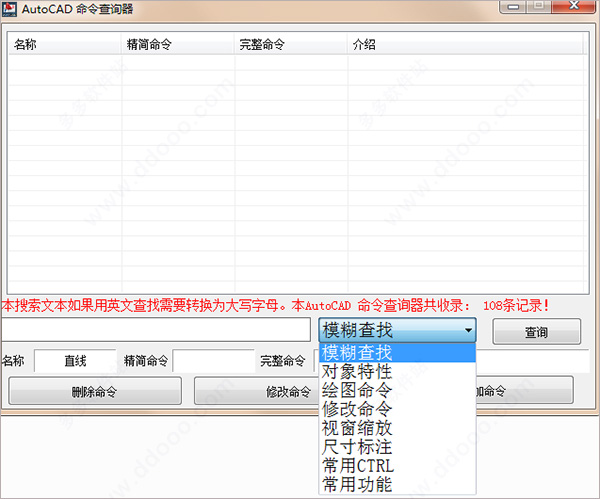Select 视窗缩放 category in list
Screen dimensions: 600x499
coord(397,427)
